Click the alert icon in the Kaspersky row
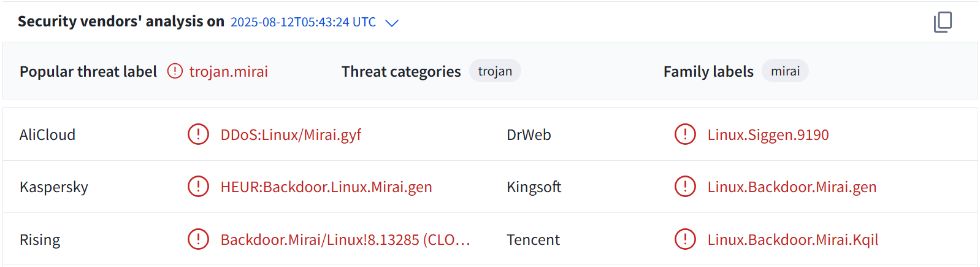The height and width of the screenshot is (267, 980). [198, 186]
